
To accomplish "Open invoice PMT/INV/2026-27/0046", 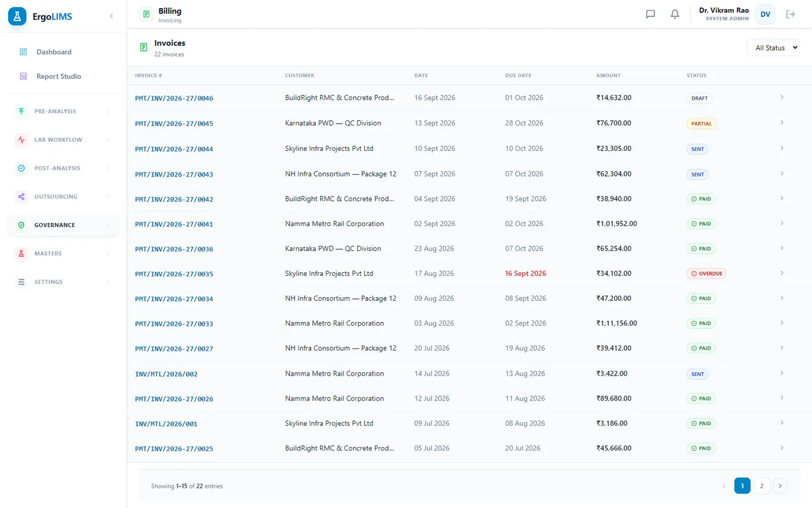I will tap(174, 98).
